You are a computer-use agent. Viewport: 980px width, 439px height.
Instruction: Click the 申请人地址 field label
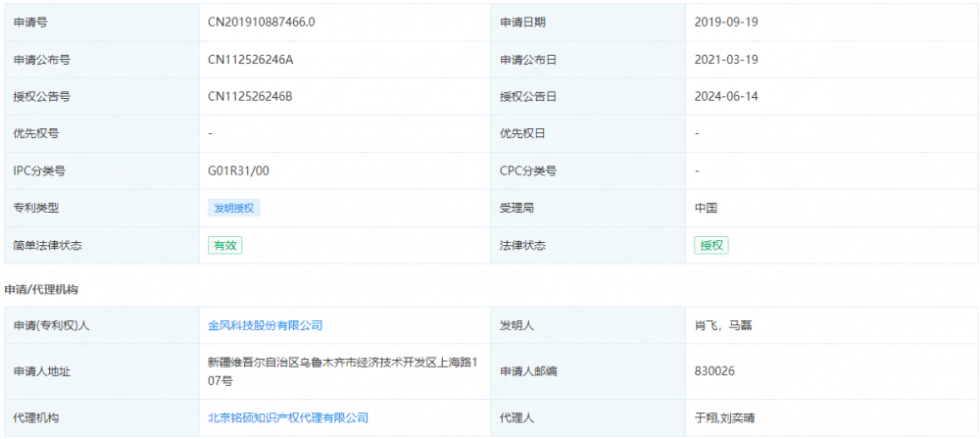click(42, 371)
